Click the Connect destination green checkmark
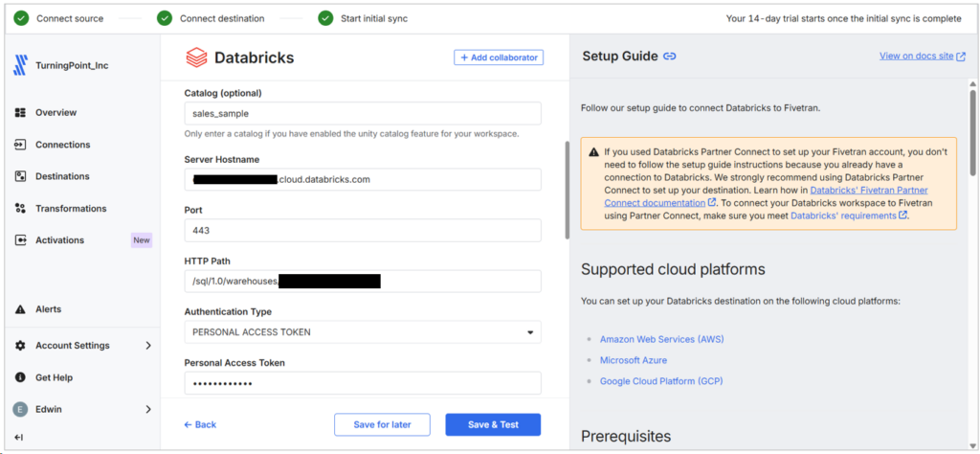 [x=165, y=18]
